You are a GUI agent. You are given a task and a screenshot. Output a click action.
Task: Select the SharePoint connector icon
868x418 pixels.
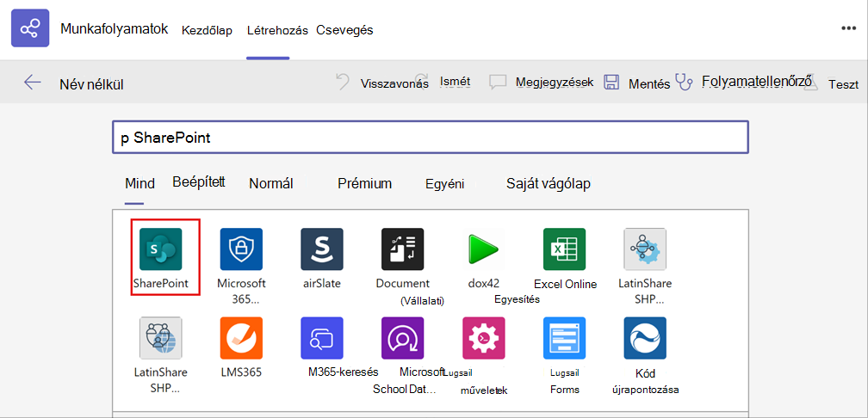[160, 249]
